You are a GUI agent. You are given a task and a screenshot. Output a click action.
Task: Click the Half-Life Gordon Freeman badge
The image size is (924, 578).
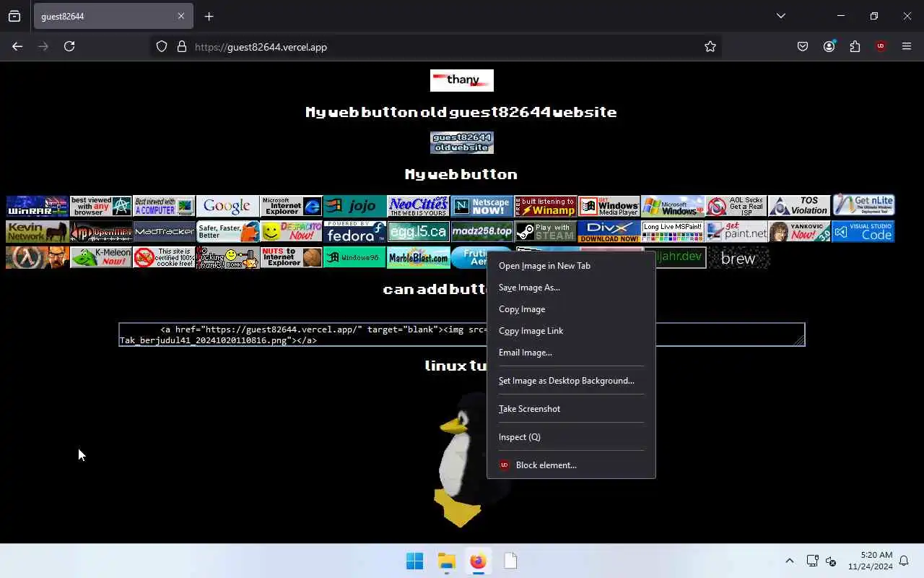[37, 258]
